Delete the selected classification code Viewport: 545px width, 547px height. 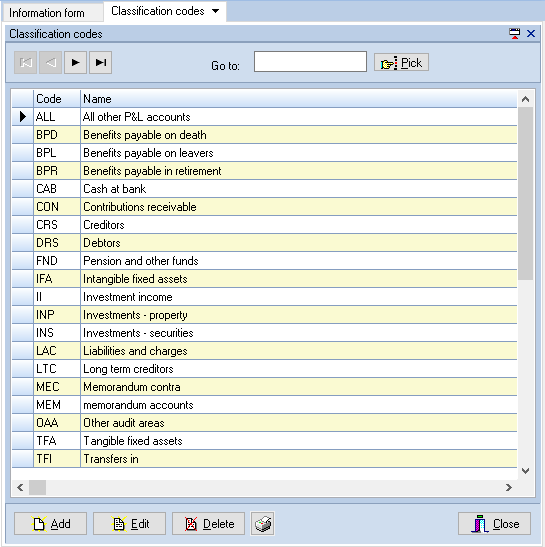click(208, 524)
